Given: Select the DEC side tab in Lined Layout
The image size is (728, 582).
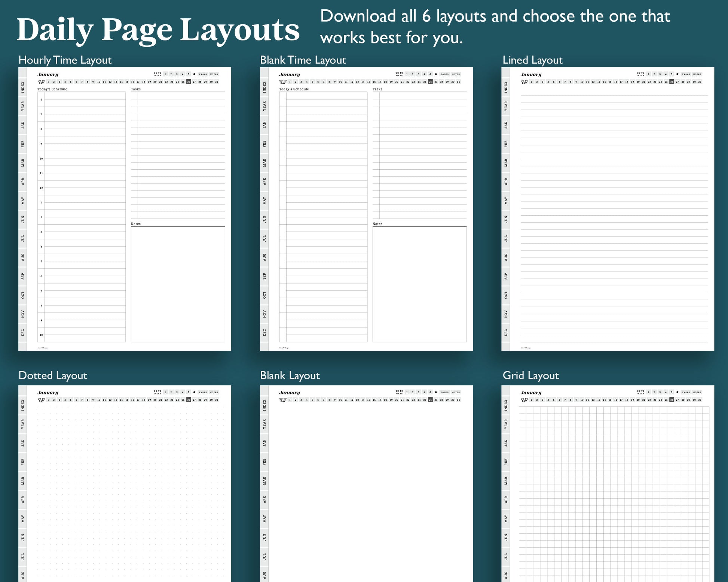Looking at the screenshot, I should click(x=506, y=332).
